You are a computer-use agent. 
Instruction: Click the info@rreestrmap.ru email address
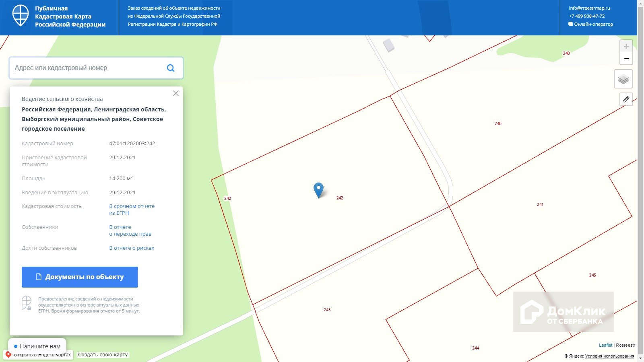[x=589, y=8]
